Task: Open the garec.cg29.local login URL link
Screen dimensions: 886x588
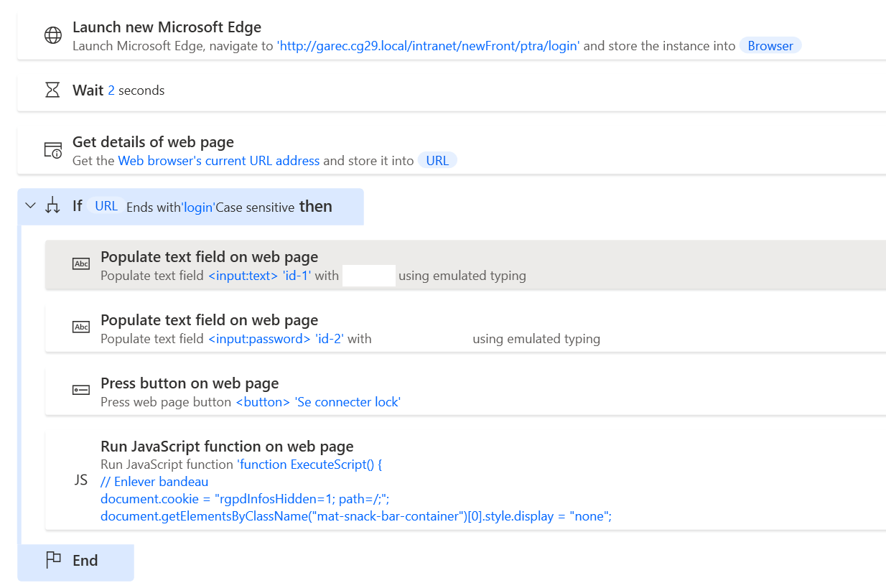Action: (428, 46)
